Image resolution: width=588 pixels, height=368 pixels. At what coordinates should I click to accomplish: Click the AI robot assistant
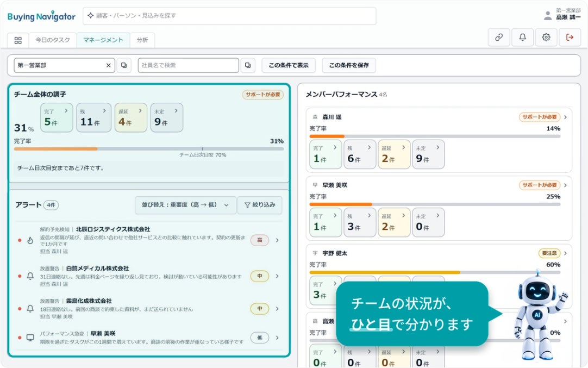click(540, 314)
